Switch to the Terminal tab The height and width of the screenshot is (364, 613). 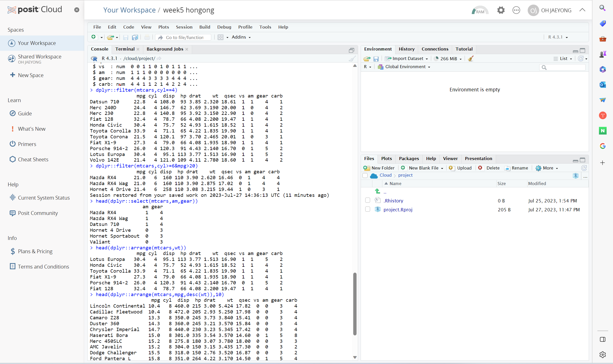coord(125,49)
